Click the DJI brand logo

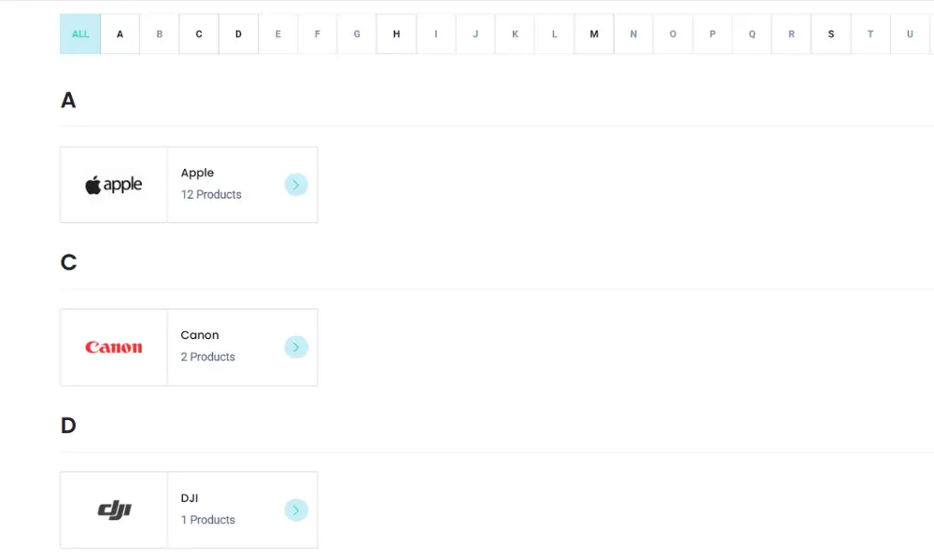[114, 510]
